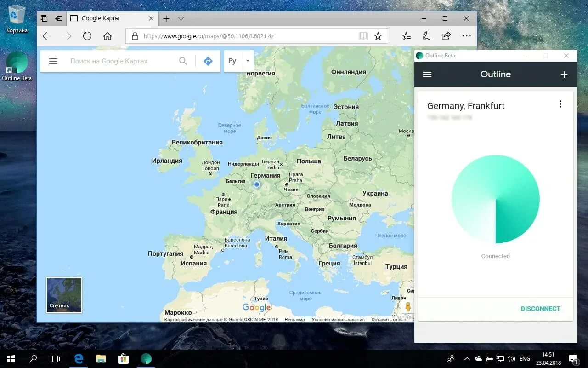
Task: Open the clock and calendar showing 14:51
Action: click(x=548, y=359)
